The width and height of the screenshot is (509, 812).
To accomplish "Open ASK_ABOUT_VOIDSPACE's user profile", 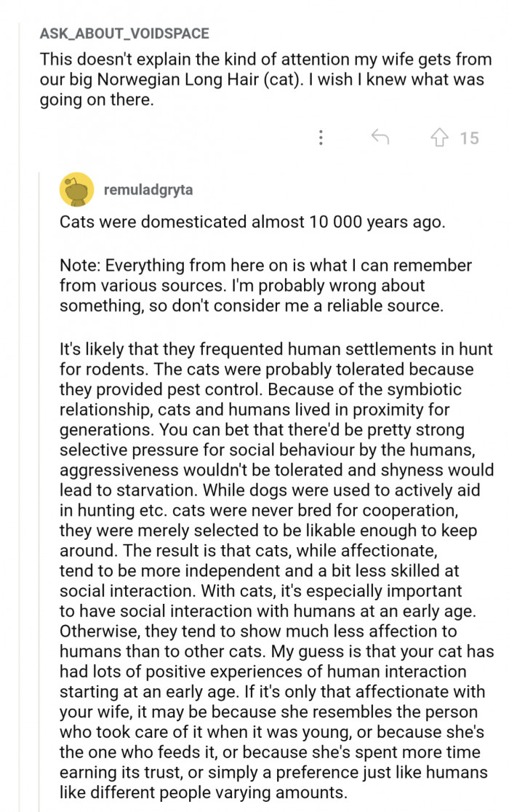I will click(124, 33).
